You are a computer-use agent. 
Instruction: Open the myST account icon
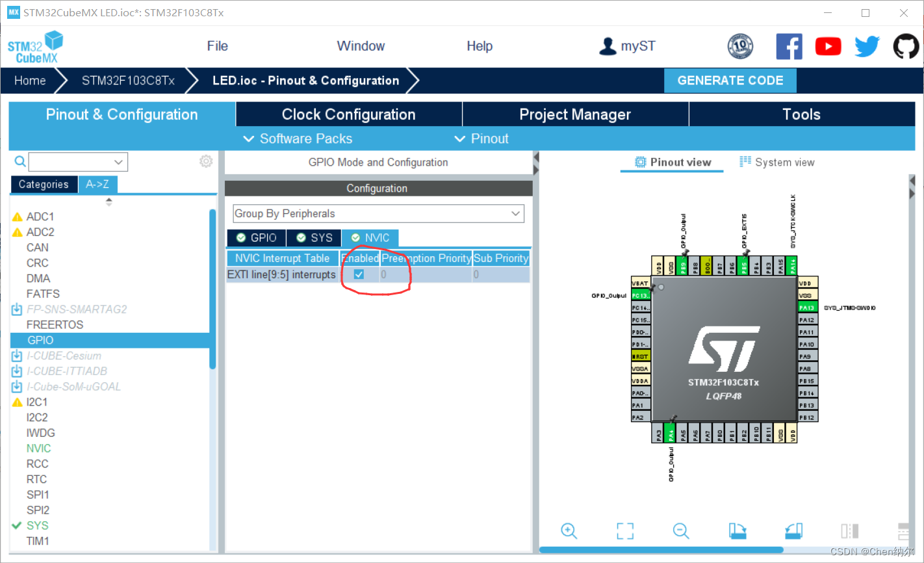[608, 46]
